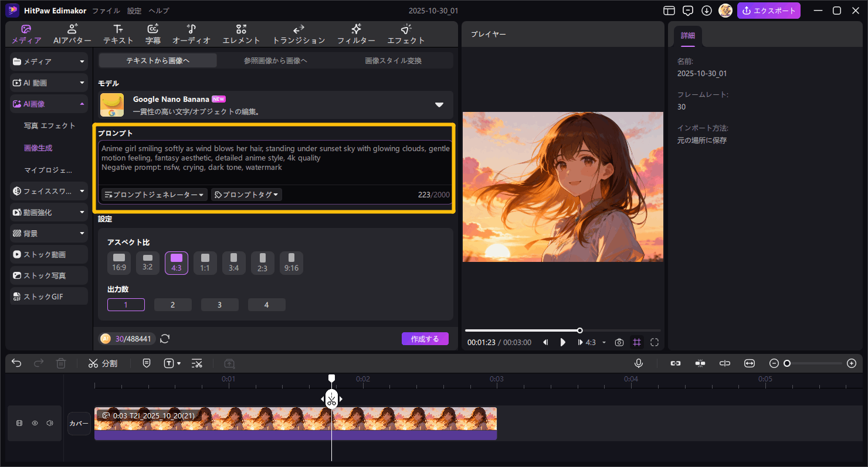This screenshot has width=868, height=467.
Task: Expand the Google Nano Banana model dropdown
Action: coord(439,105)
